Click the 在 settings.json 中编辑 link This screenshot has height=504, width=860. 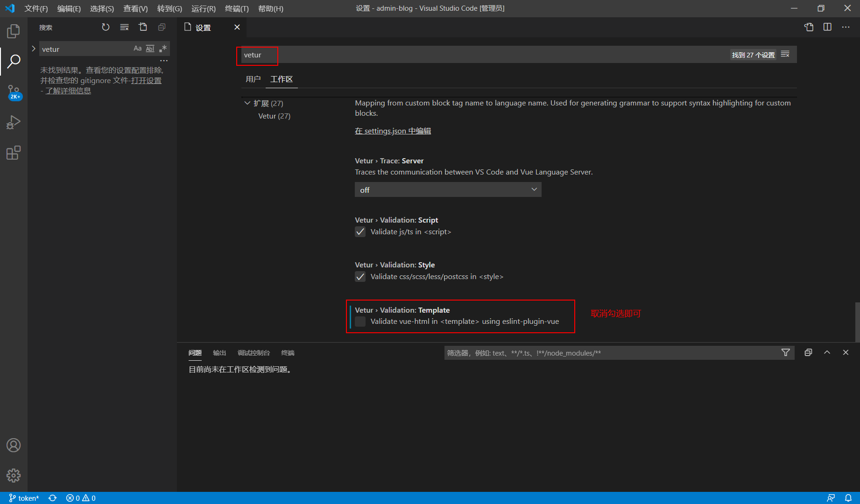(x=392, y=131)
